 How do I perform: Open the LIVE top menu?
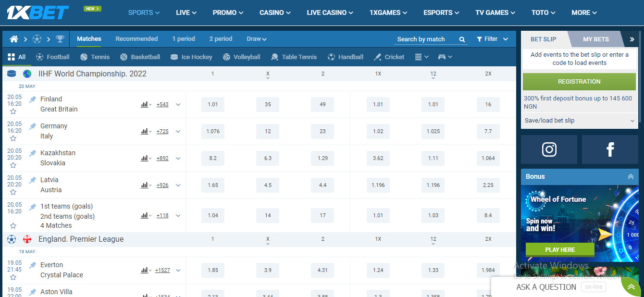pyautogui.click(x=186, y=12)
